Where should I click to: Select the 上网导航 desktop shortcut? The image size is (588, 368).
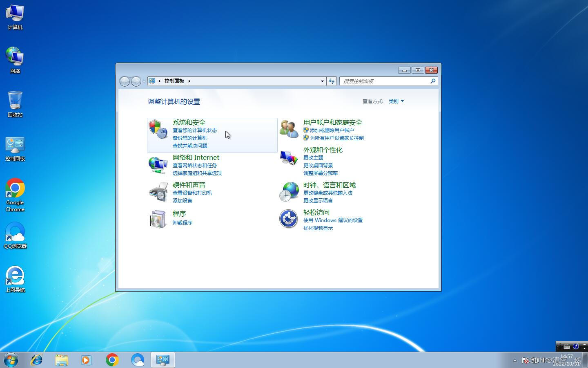(15, 279)
